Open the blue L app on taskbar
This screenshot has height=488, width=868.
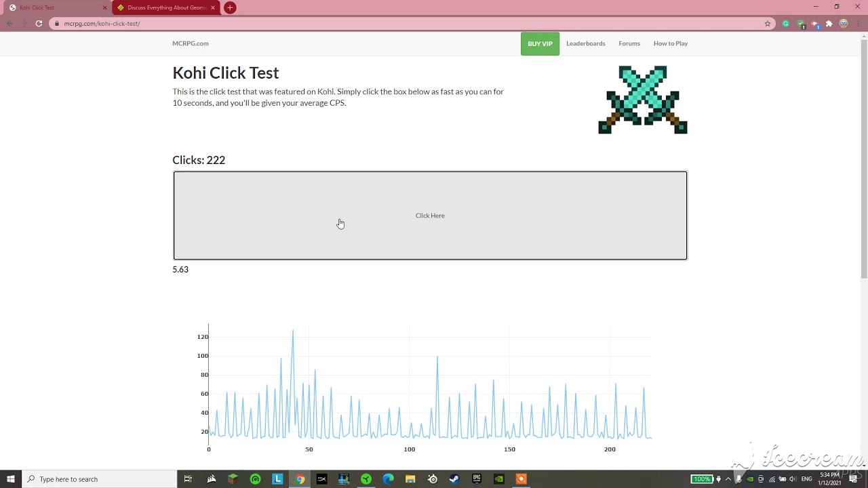point(277,479)
